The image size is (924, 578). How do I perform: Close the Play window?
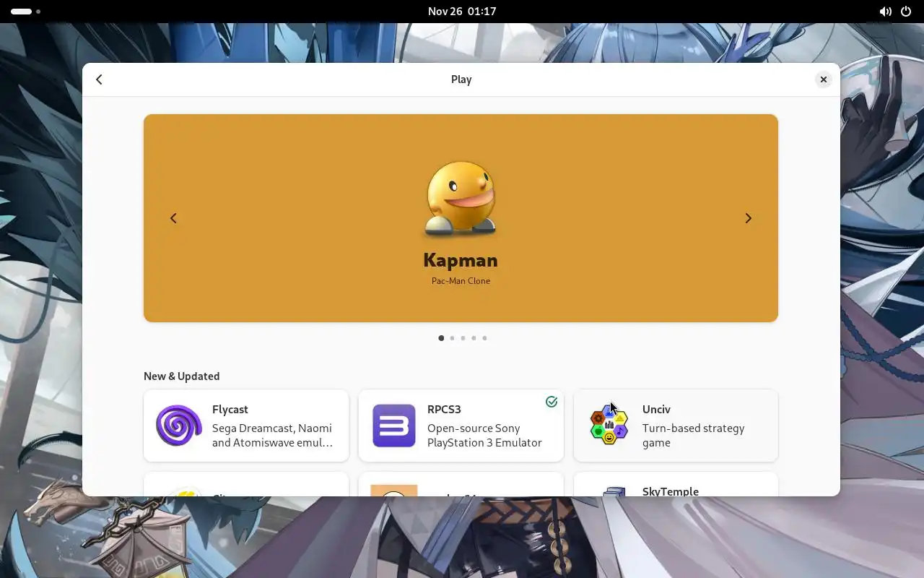[823, 79]
